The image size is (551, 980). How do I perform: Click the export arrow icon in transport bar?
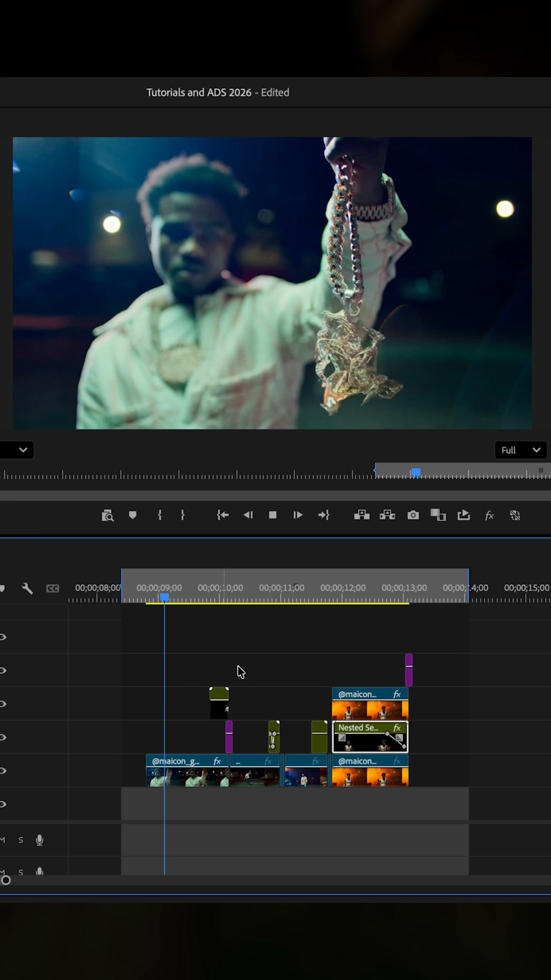point(464,515)
